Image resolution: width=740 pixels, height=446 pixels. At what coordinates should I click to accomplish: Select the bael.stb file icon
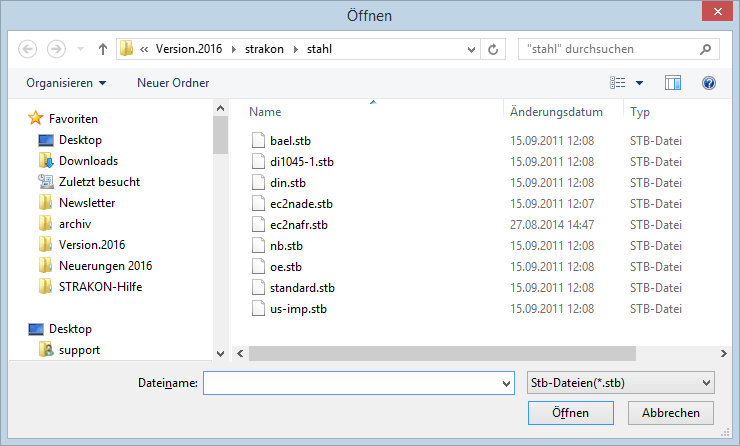pos(258,141)
